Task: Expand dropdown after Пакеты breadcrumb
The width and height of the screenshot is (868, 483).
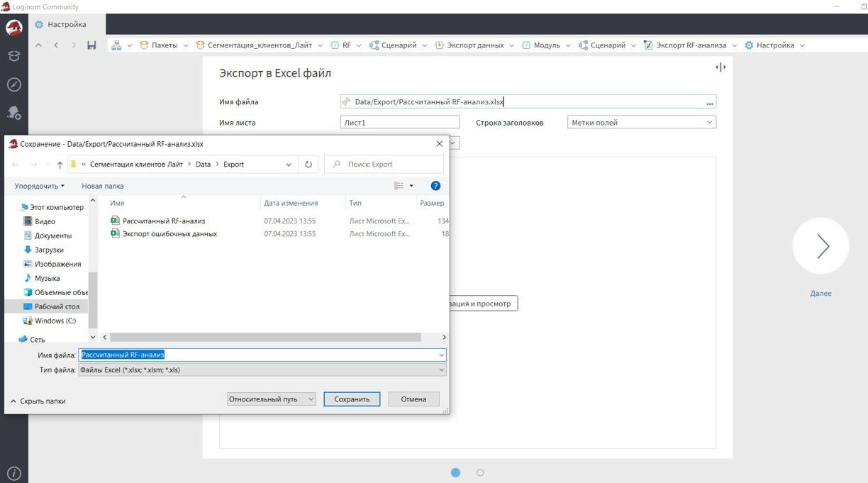Action: [x=186, y=45]
